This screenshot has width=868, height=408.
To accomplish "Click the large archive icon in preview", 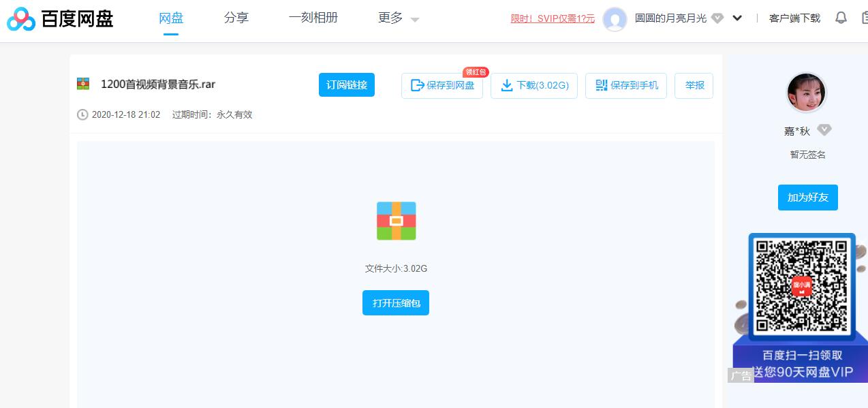I will pos(396,221).
